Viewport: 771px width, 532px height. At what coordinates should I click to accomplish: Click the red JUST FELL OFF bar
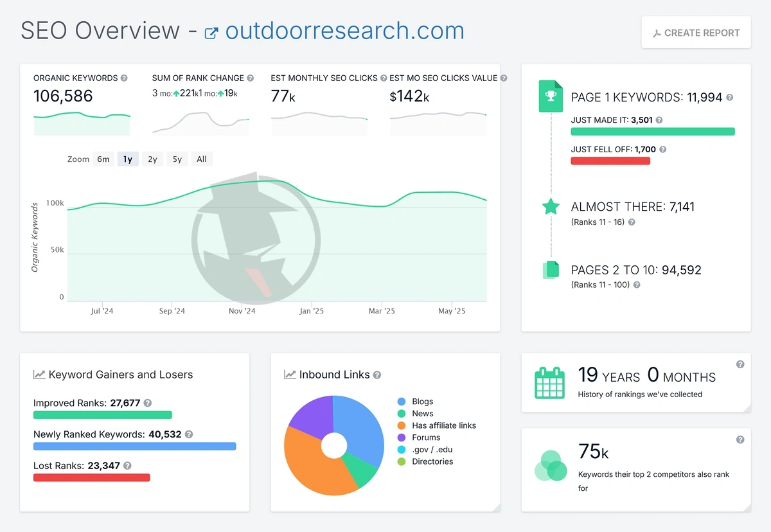[x=610, y=161]
